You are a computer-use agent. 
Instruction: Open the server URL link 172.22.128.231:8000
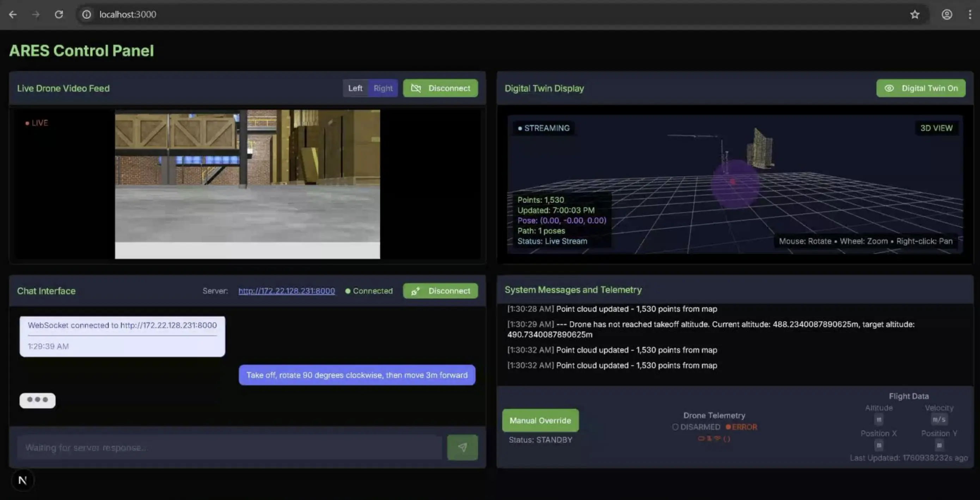click(x=287, y=290)
